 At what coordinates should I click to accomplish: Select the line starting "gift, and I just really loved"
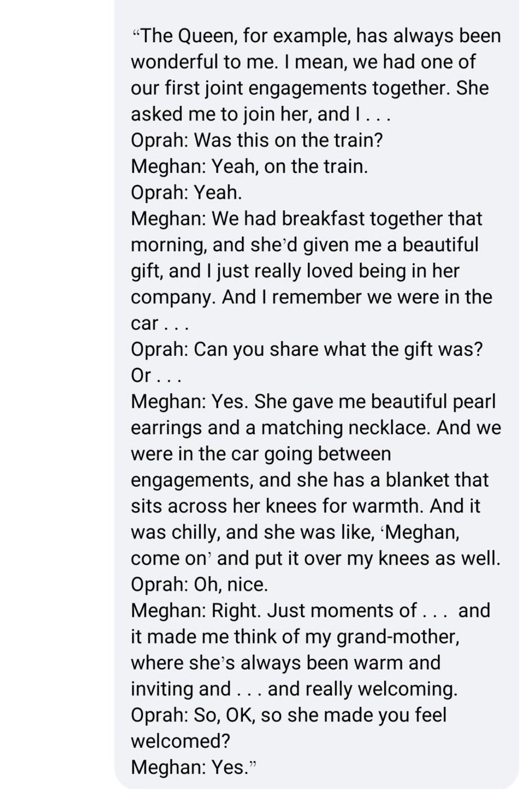295,271
